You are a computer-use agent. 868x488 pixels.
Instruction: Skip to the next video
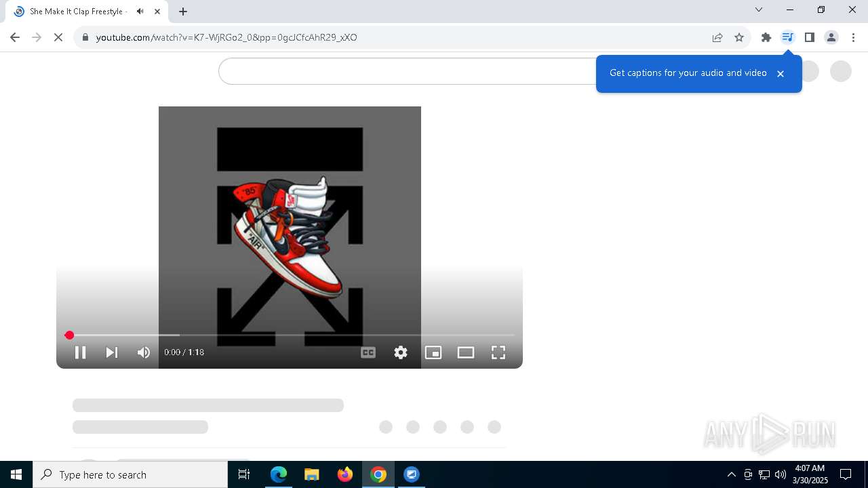point(112,352)
